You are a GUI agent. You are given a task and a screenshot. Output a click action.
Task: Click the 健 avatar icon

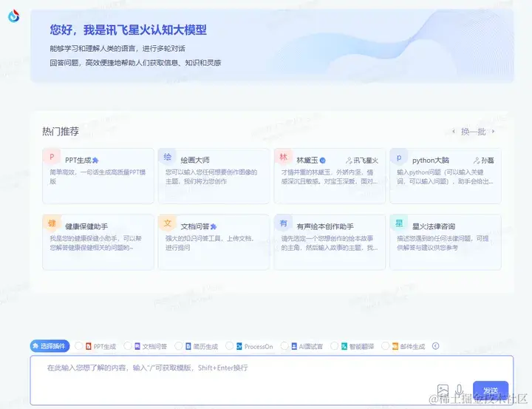pos(52,223)
